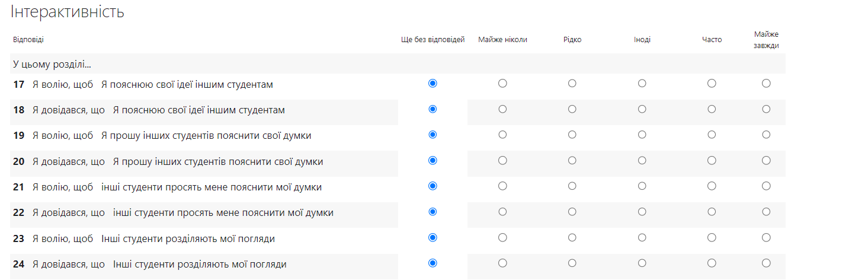
Task: Select 'Часто' for question 20
Action: tap(712, 160)
